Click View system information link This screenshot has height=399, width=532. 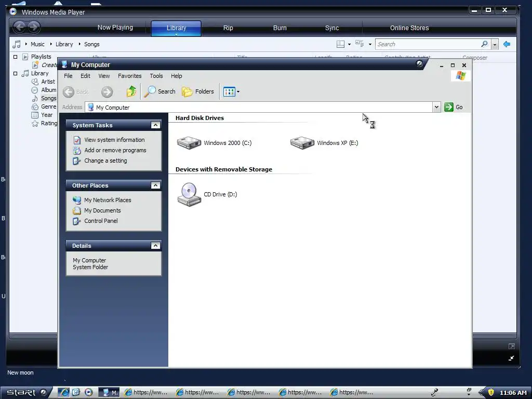(114, 140)
